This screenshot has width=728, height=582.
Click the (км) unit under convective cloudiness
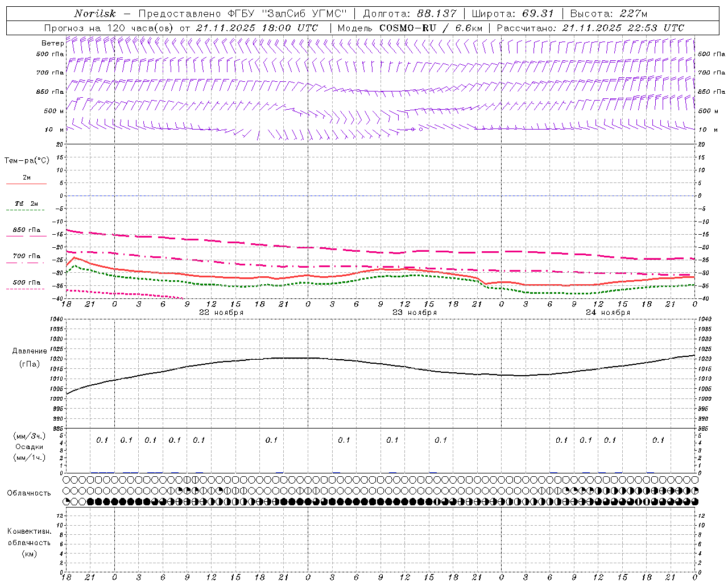[x=29, y=554]
